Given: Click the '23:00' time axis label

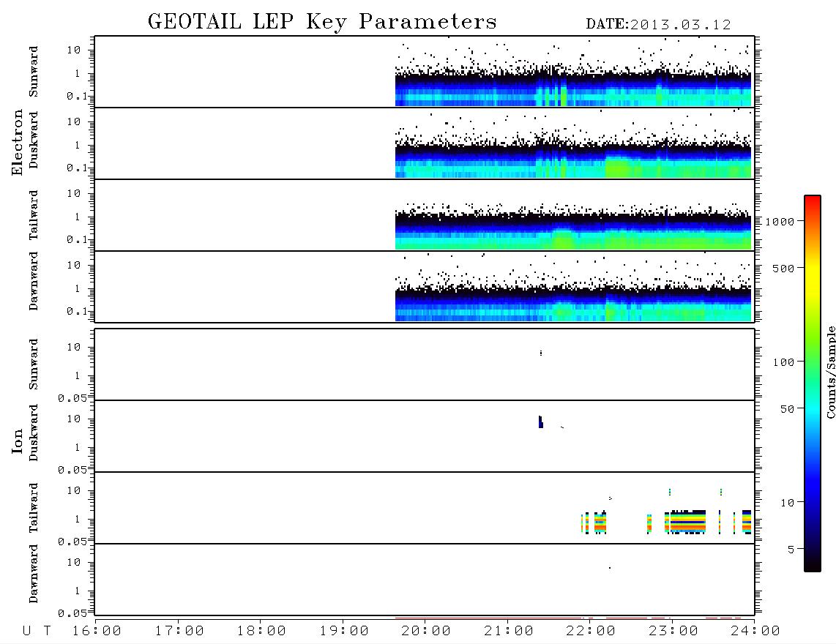Looking at the screenshot, I should 674,631.
